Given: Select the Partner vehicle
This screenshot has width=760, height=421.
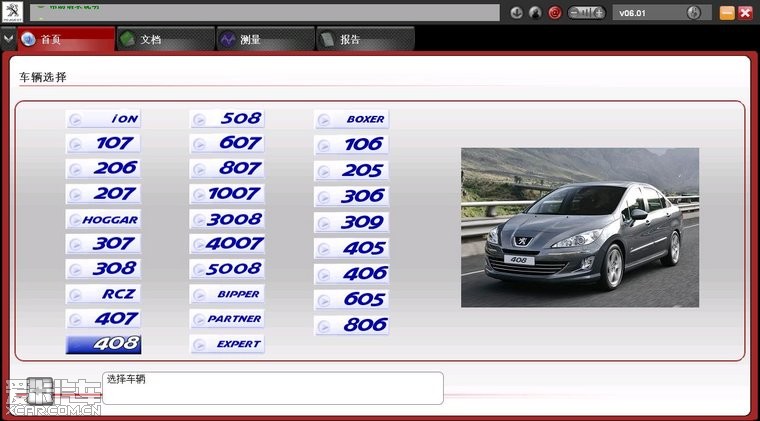Looking at the screenshot, I should pos(227,319).
